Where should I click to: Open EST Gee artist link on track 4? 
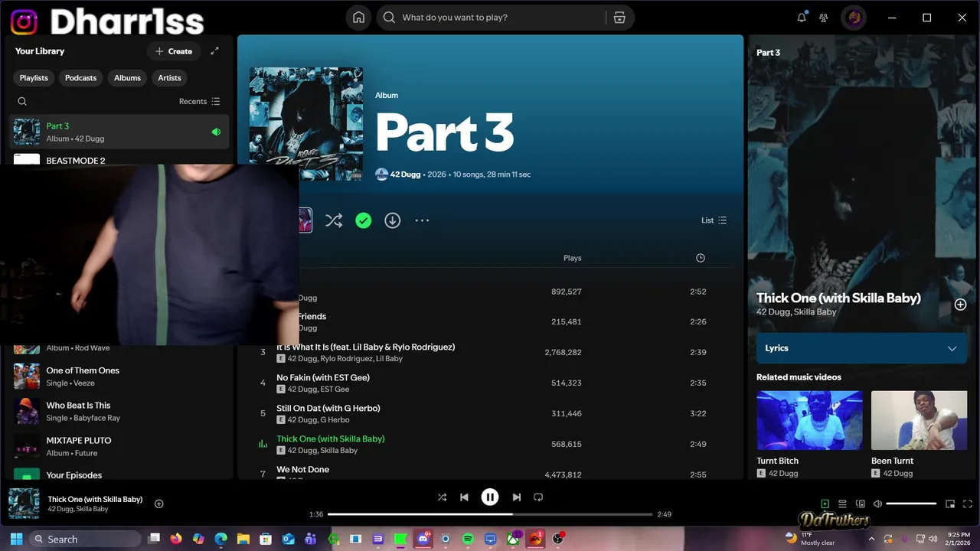point(334,390)
